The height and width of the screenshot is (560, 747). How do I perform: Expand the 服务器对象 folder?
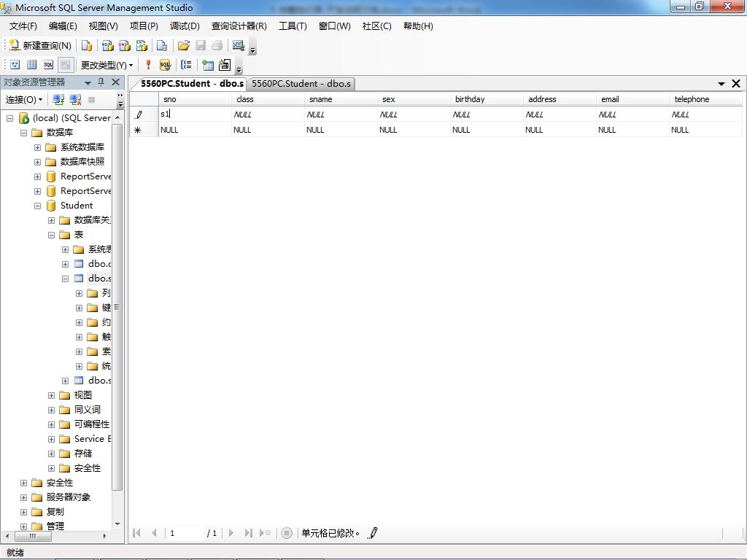23,497
